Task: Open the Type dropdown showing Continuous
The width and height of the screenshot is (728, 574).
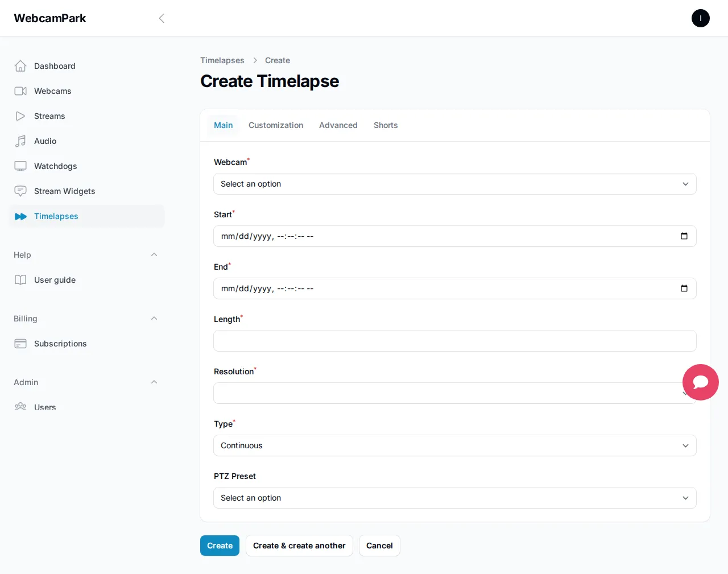Action: click(x=454, y=445)
